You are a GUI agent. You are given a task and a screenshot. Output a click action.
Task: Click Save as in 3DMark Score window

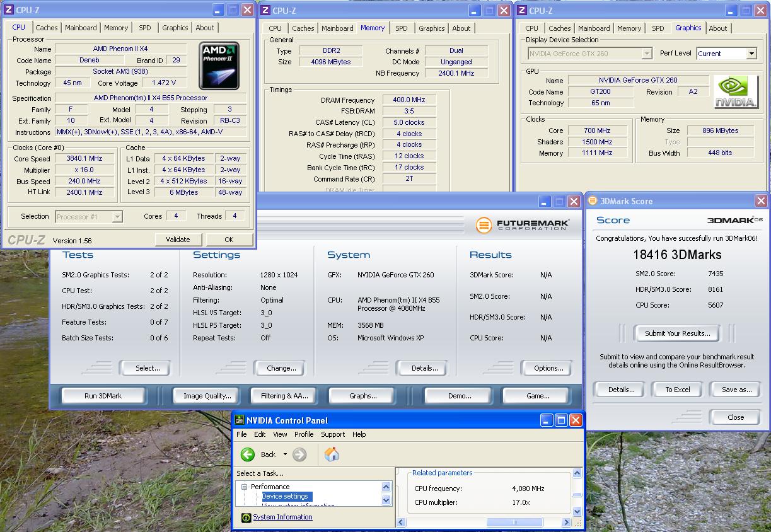click(x=736, y=390)
